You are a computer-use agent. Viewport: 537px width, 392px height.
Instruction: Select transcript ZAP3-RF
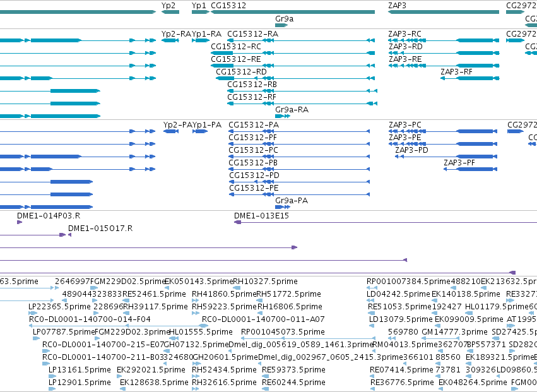point(470,78)
